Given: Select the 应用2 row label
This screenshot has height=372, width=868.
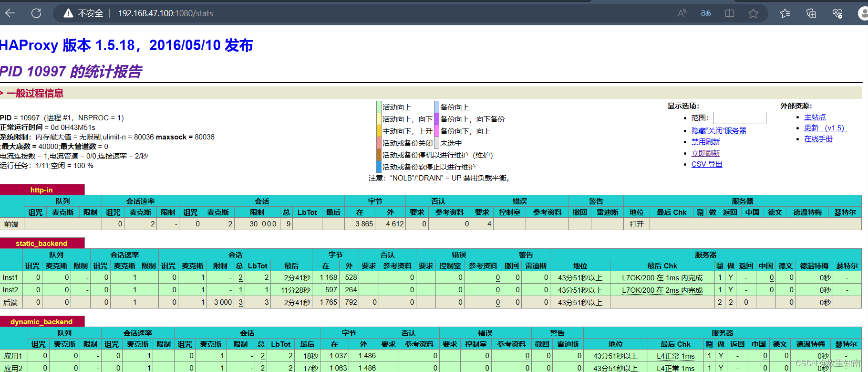Looking at the screenshot, I should click(13, 368).
